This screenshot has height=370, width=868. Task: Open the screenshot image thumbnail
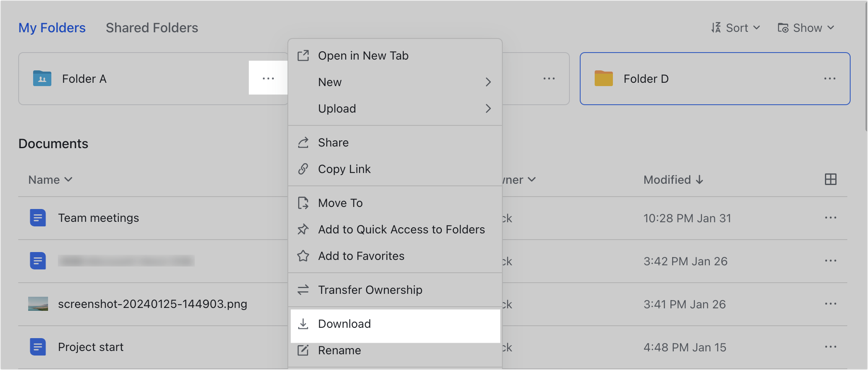(38, 304)
